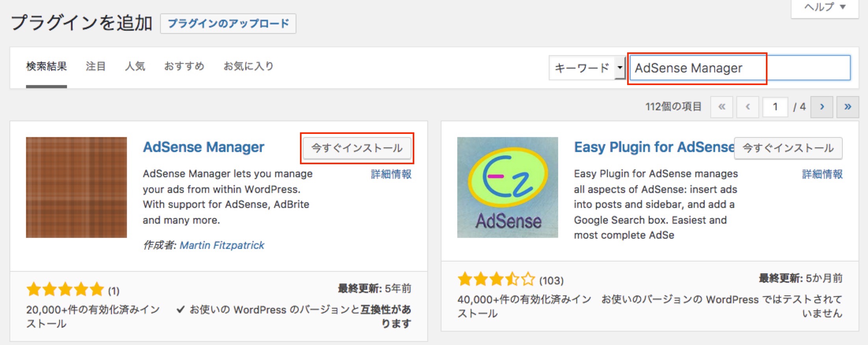Click AdSense Manager five-star rating
This screenshot has height=345, width=868.
point(65,290)
